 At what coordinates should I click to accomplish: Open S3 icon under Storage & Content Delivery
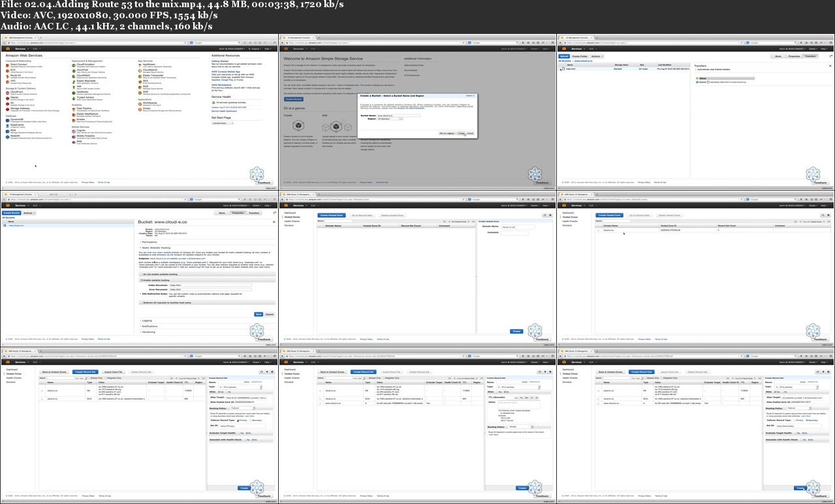point(8,104)
